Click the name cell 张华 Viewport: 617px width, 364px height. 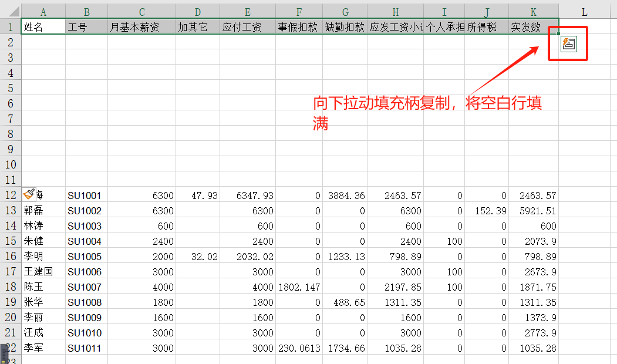tap(43, 302)
